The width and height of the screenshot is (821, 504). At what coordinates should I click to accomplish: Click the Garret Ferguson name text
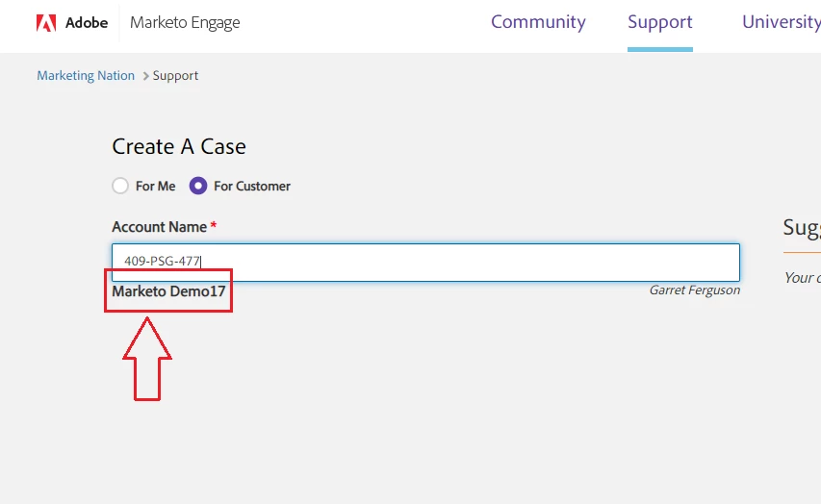click(x=694, y=290)
